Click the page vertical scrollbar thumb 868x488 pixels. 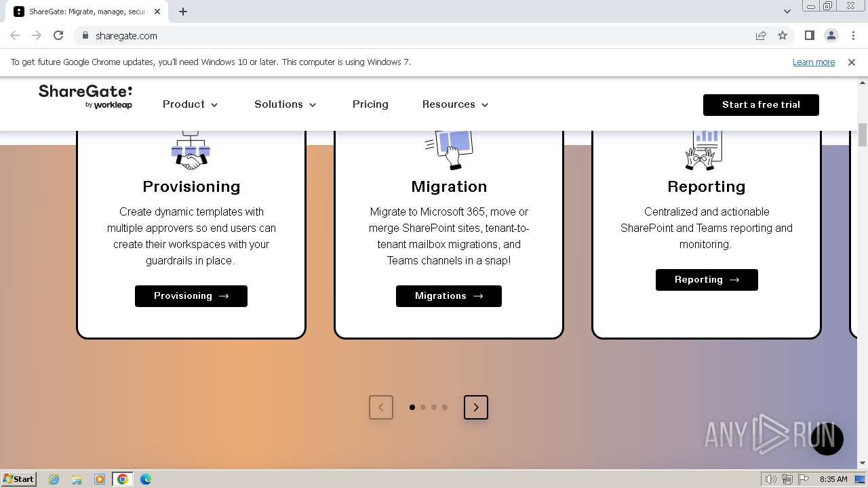863,135
